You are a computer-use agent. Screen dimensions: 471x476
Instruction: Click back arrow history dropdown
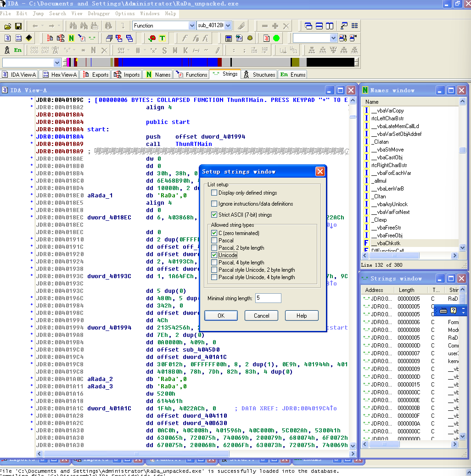click(43, 26)
